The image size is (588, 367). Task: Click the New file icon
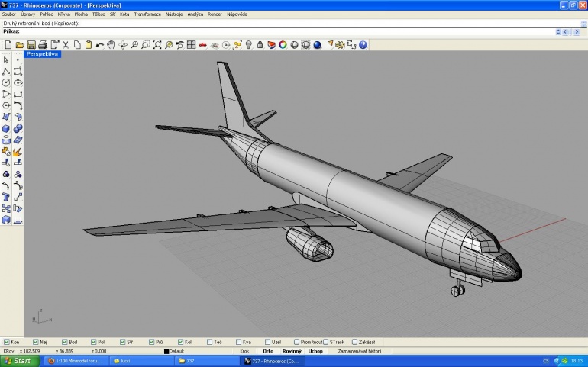click(x=8, y=45)
